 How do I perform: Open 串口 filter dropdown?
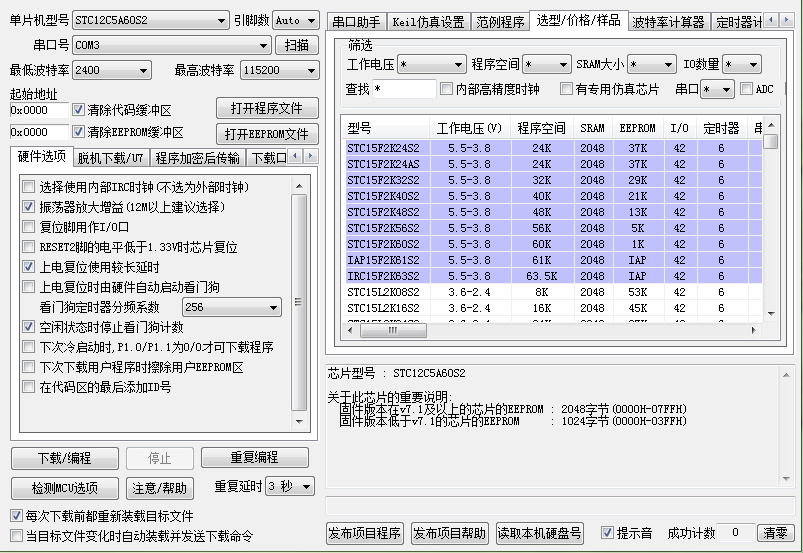tap(717, 89)
